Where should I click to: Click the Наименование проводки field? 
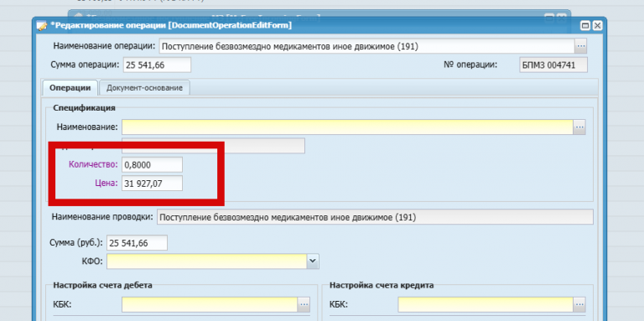pyautogui.click(x=375, y=217)
